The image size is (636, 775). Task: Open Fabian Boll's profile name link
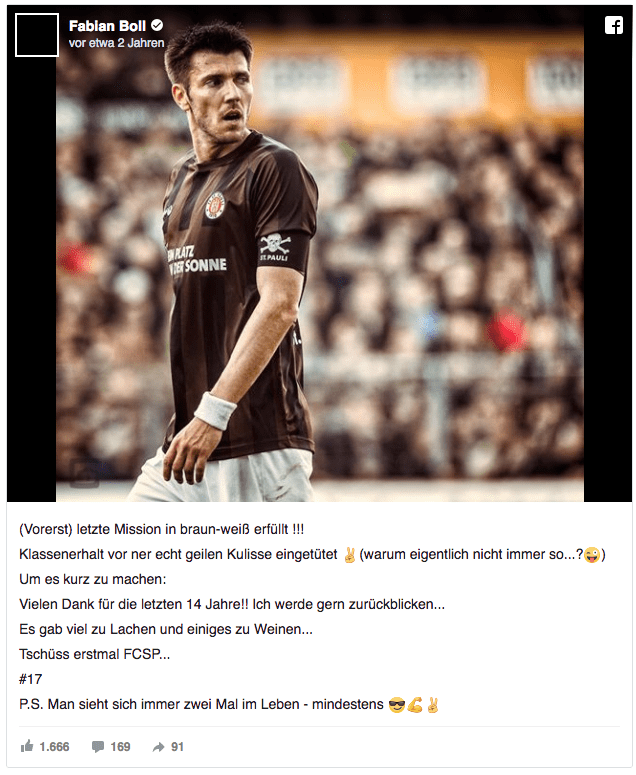coord(107,26)
